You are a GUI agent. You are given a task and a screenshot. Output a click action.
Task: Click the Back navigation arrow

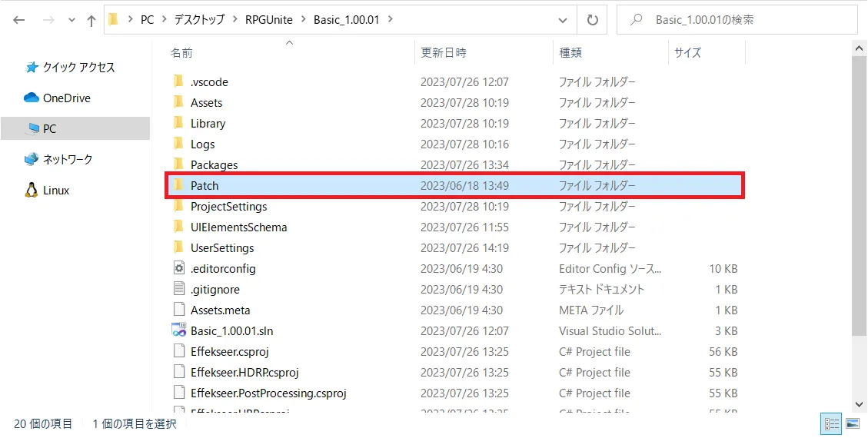click(19, 20)
